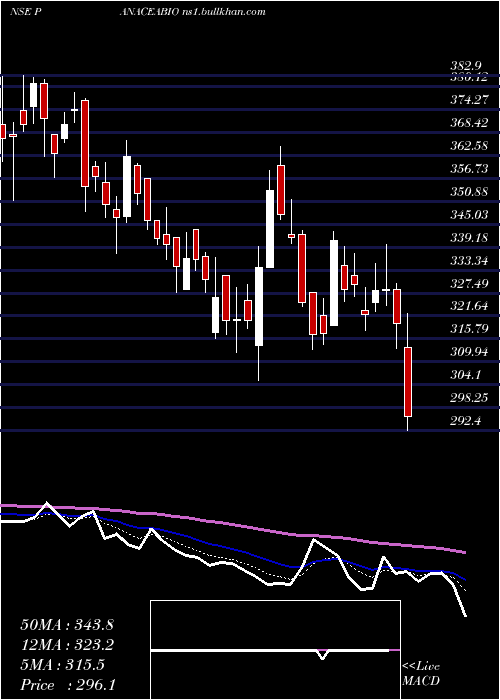Click the <<Live MACD label
Screen dimensions: 500x700
(x=421, y=674)
